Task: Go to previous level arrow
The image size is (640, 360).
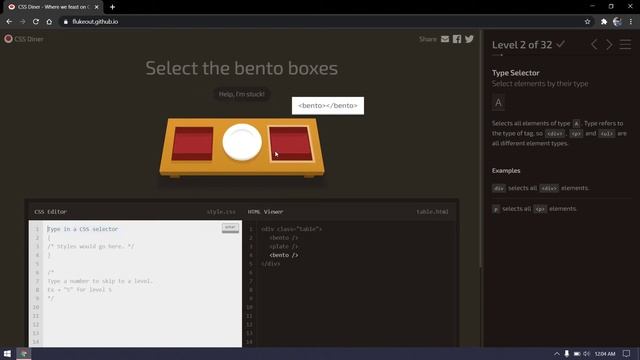Action: tap(594, 44)
